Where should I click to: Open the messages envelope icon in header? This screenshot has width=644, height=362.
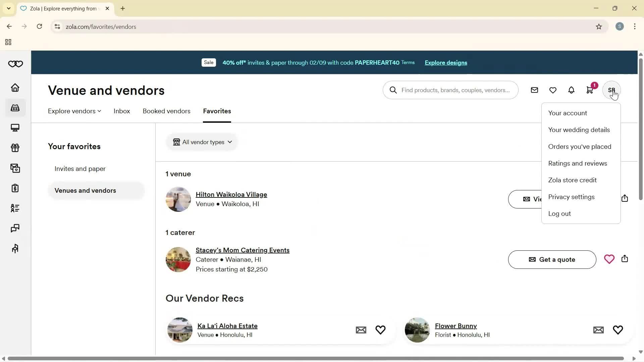click(534, 90)
